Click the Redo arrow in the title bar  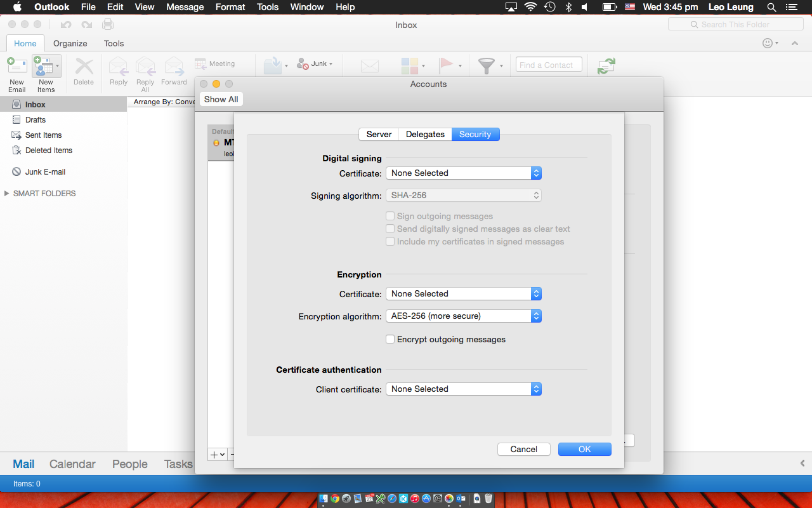pyautogui.click(x=87, y=25)
